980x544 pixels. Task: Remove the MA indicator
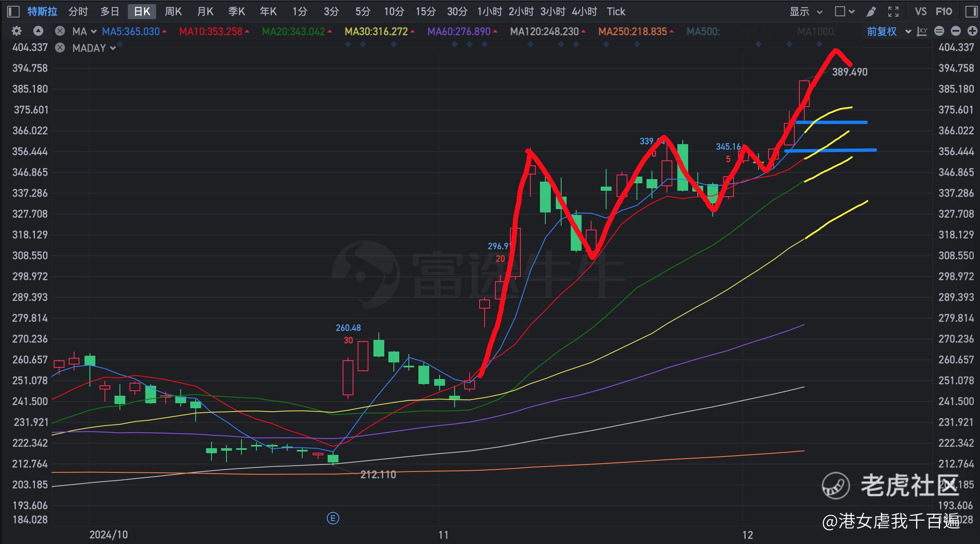[x=60, y=31]
